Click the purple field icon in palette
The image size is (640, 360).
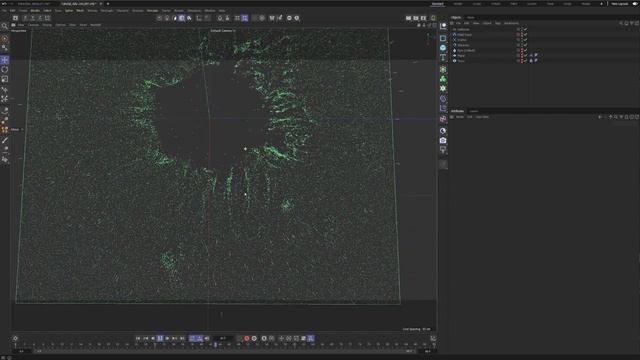pos(443,119)
